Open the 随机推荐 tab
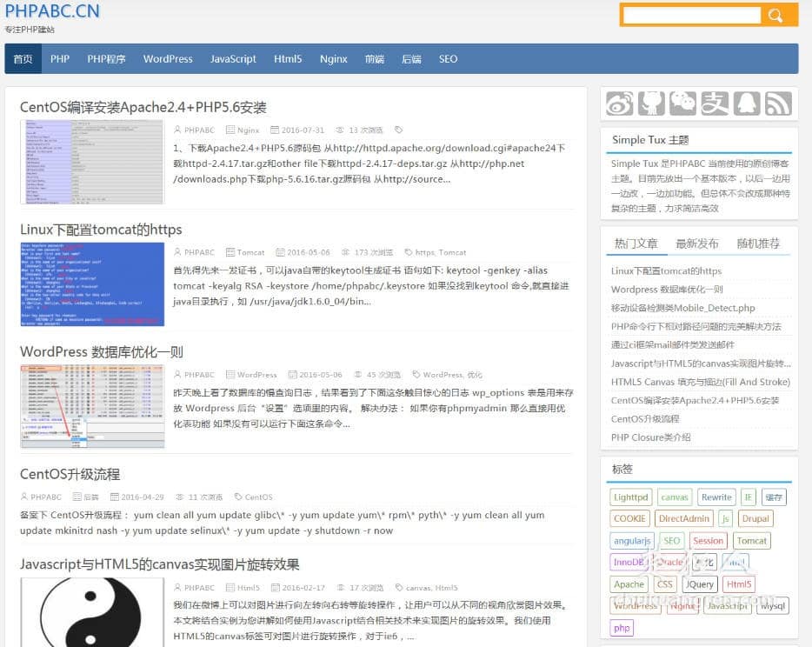812x647 pixels. coord(757,243)
